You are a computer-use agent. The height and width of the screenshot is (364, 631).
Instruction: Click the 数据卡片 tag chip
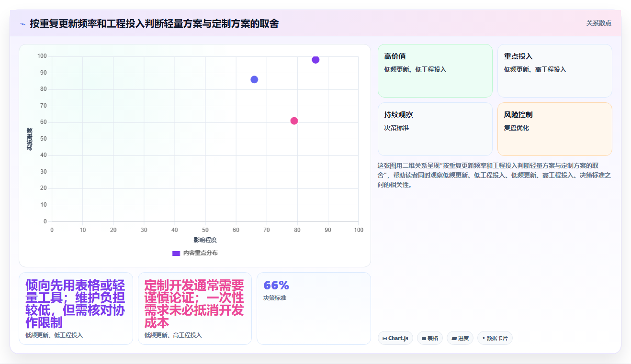(x=495, y=338)
